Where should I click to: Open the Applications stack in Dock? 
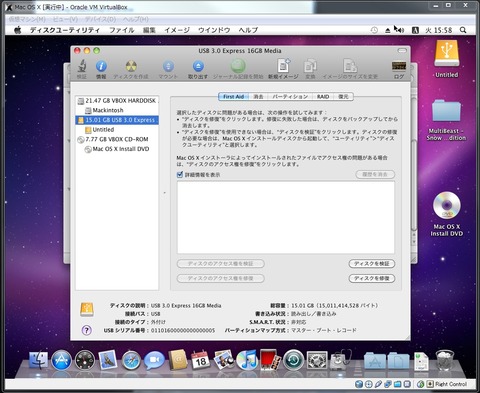point(375,361)
